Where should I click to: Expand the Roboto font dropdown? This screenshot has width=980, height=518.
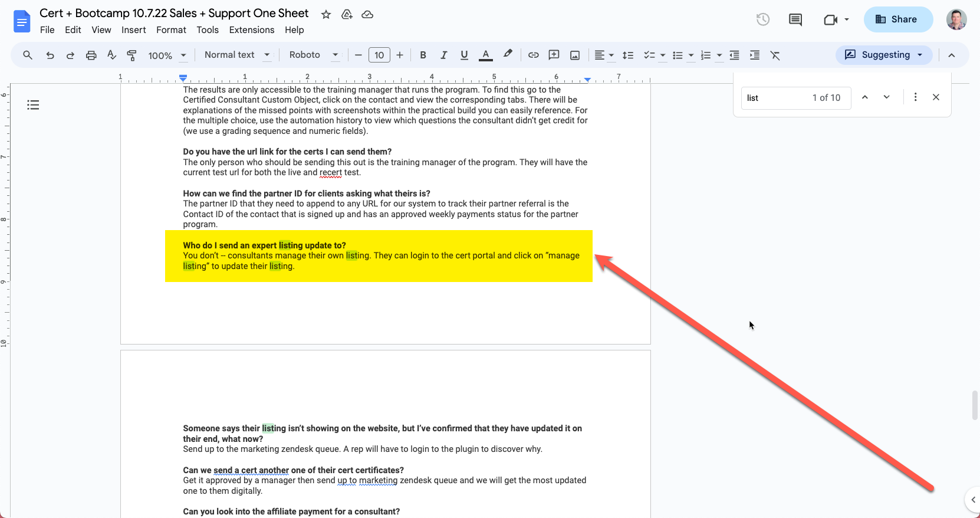coord(313,55)
